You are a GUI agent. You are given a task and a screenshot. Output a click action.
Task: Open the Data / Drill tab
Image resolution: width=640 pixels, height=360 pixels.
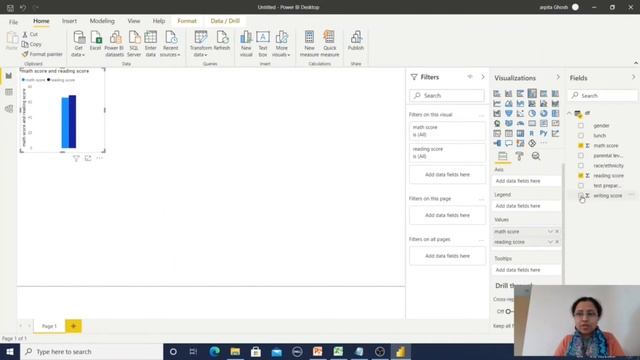225,21
